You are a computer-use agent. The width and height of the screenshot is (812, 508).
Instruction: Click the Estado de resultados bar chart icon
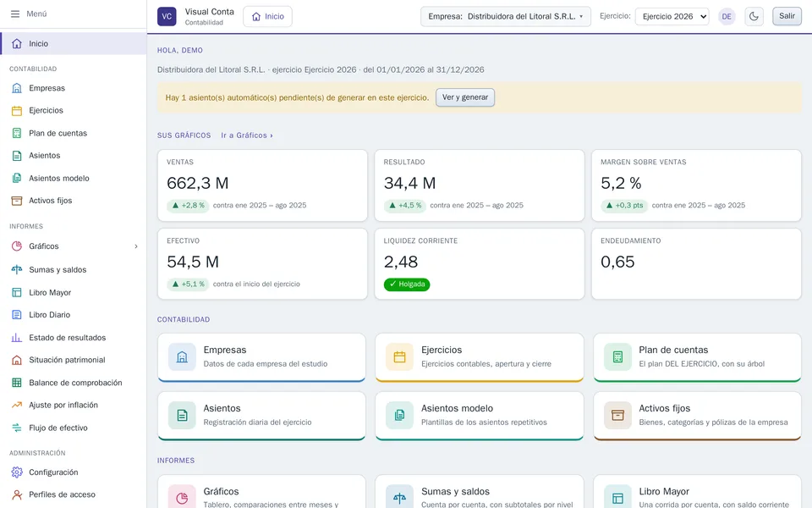point(17,338)
